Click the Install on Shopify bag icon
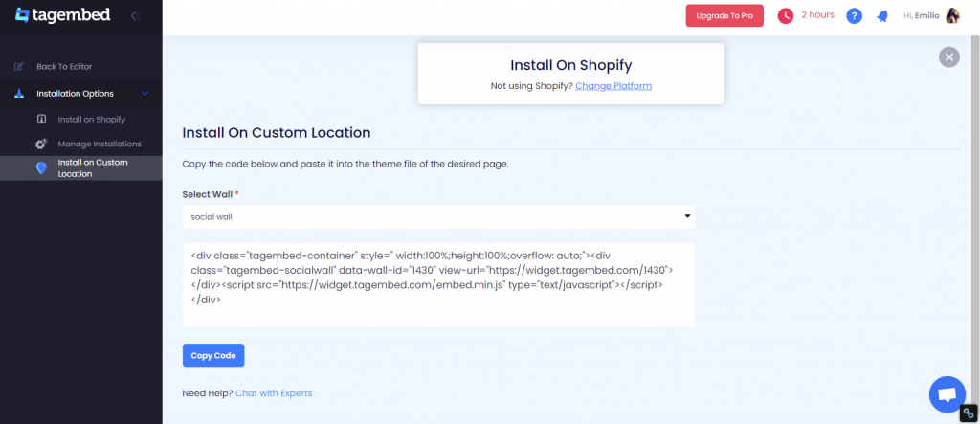Screen dimensions: 980x424 [x=42, y=119]
